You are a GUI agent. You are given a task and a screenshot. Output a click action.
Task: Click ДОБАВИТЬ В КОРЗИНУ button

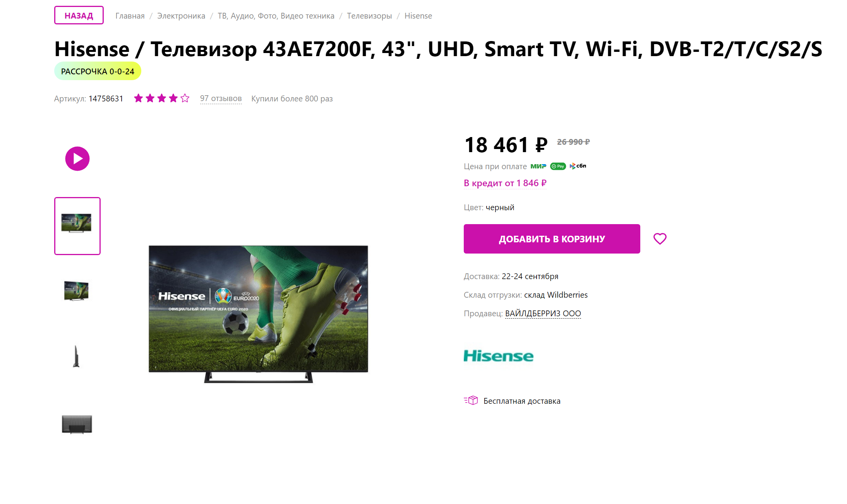coord(552,239)
